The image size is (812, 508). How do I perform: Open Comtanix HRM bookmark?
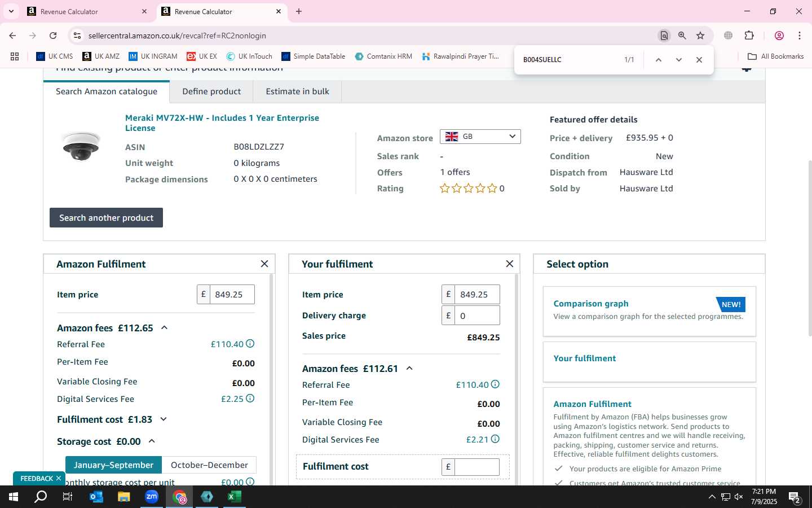tap(383, 56)
